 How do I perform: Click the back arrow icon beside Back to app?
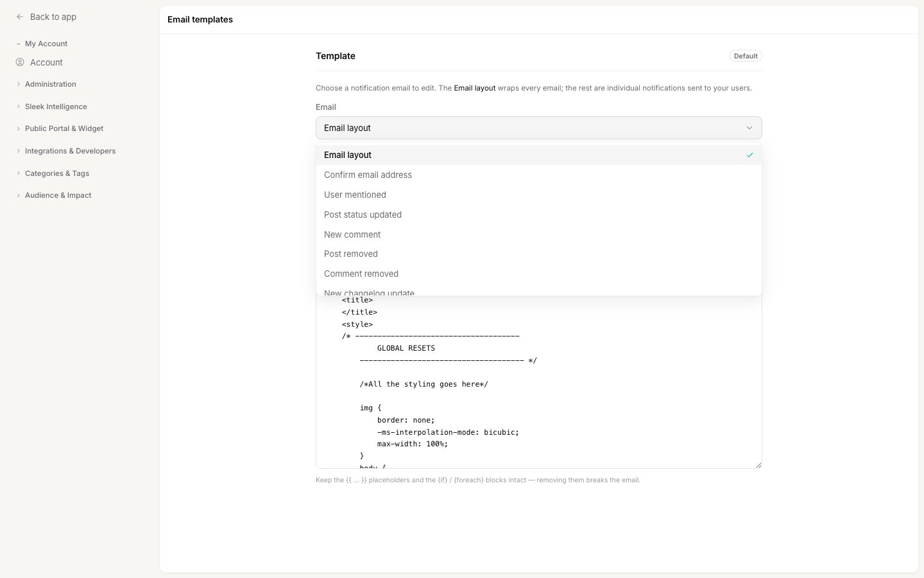tap(20, 17)
